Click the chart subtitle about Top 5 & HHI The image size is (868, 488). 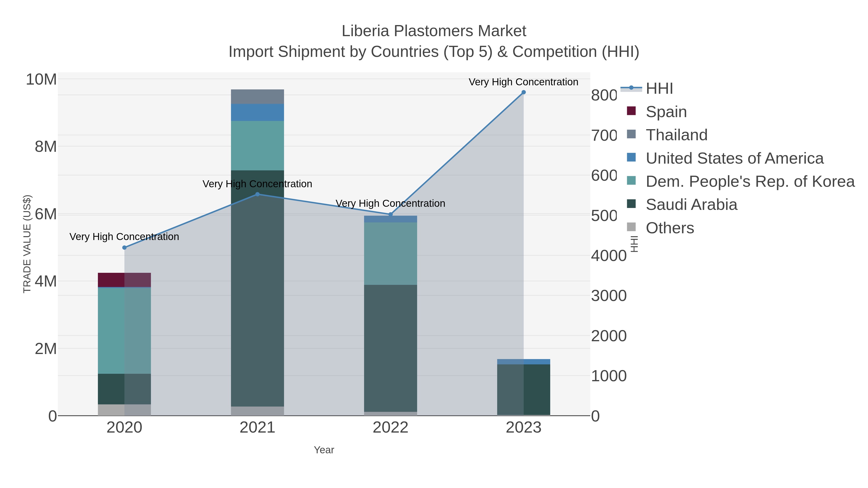[x=434, y=52]
